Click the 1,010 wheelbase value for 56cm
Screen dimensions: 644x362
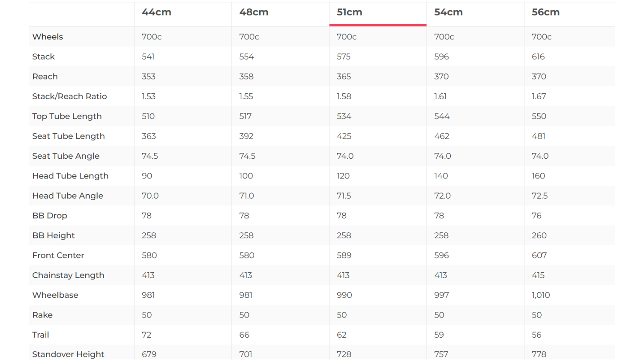pyautogui.click(x=541, y=295)
